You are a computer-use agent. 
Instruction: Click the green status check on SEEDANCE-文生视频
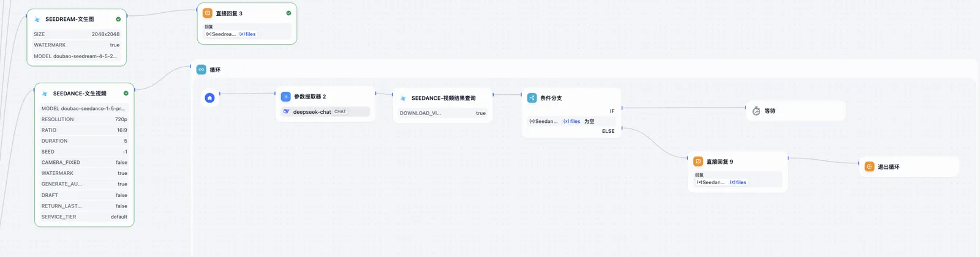[x=126, y=94]
